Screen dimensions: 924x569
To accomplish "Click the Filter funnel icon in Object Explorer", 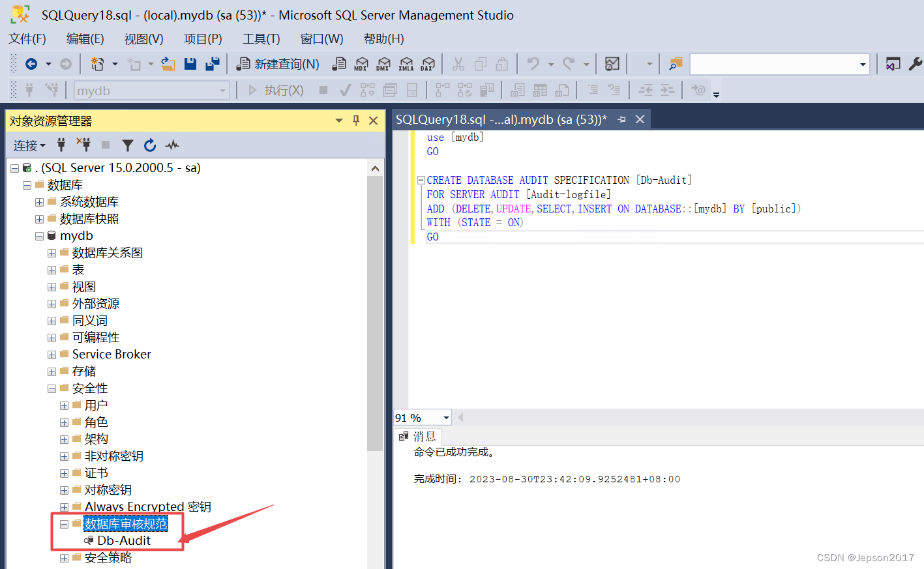I will click(128, 145).
